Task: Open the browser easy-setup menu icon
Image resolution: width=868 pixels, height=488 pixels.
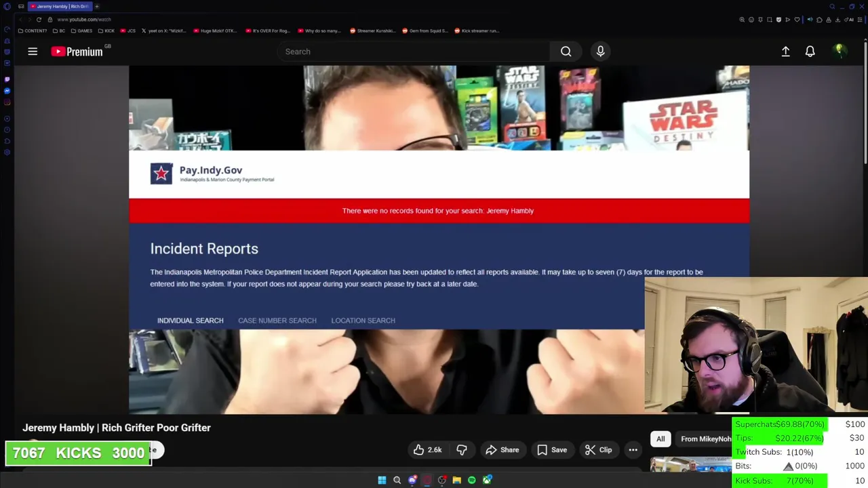Action: pyautogui.click(x=859, y=20)
